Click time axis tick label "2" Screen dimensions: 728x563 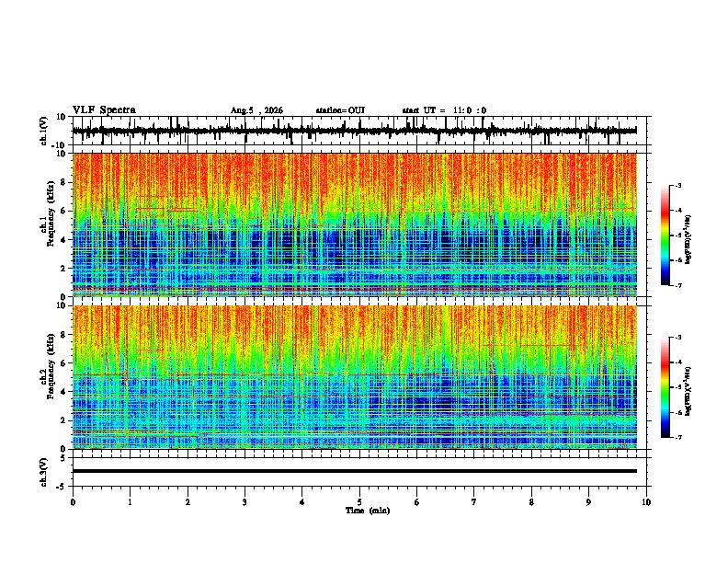[188, 502]
